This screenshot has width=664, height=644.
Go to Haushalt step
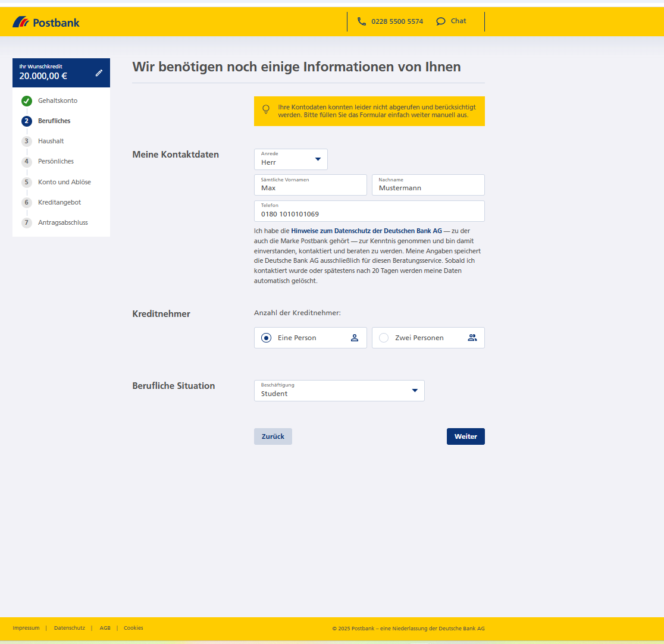coord(51,142)
